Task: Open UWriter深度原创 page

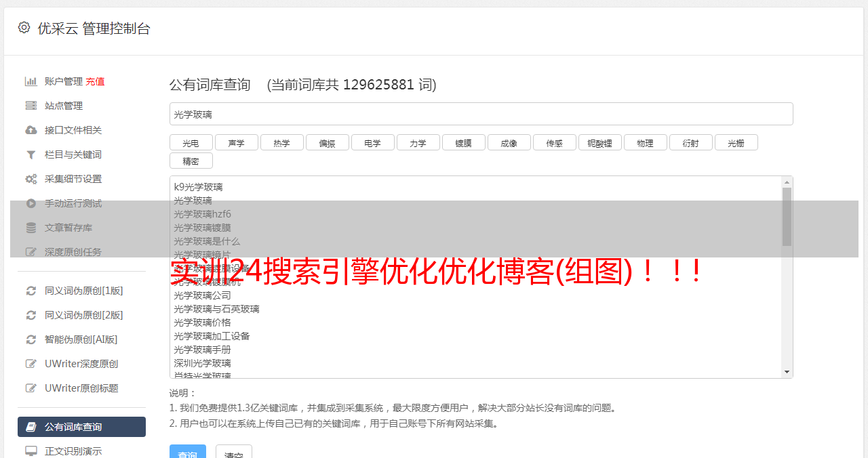Action: 81,364
